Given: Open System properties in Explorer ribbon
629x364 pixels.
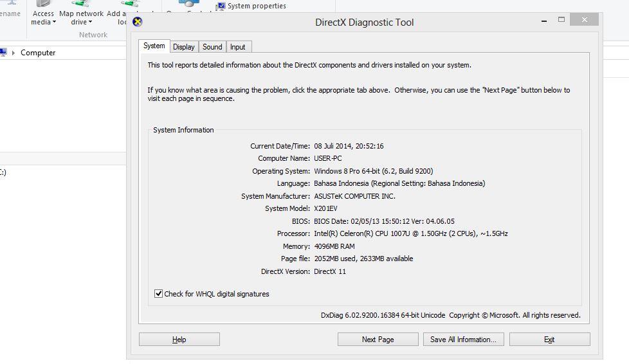Looking at the screenshot, I should click(251, 6).
